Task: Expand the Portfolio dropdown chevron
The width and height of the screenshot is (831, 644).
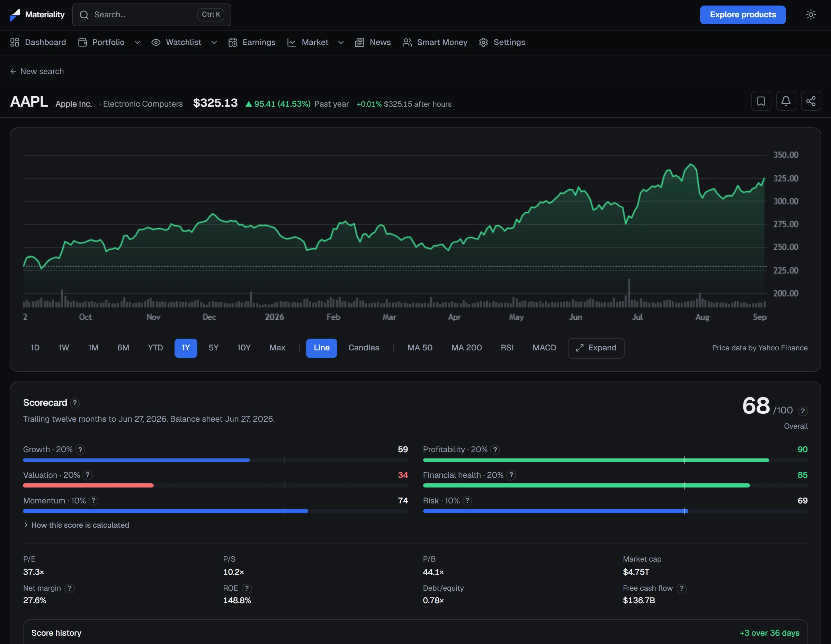Action: pyautogui.click(x=137, y=43)
